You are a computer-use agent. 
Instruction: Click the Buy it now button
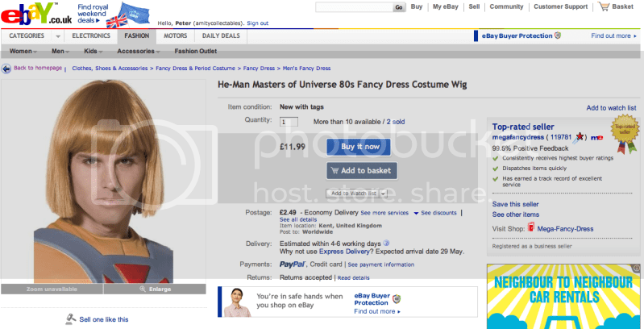tap(359, 147)
